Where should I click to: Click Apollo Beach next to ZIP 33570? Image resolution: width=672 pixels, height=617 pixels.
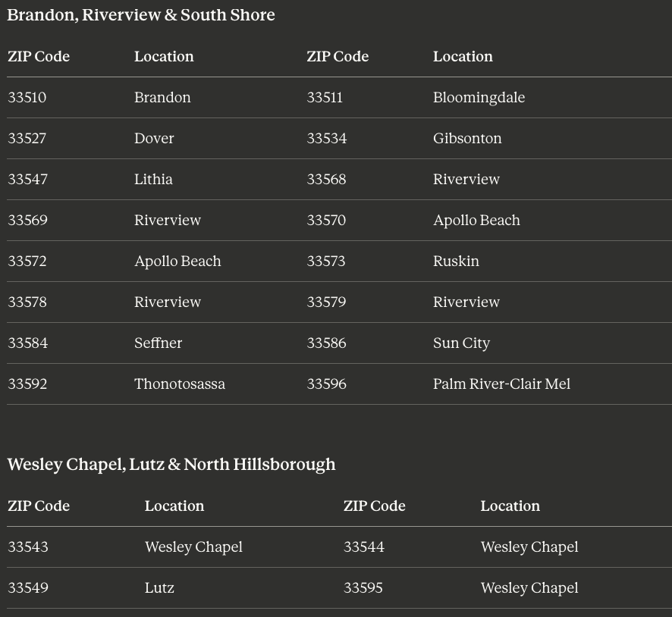point(476,220)
